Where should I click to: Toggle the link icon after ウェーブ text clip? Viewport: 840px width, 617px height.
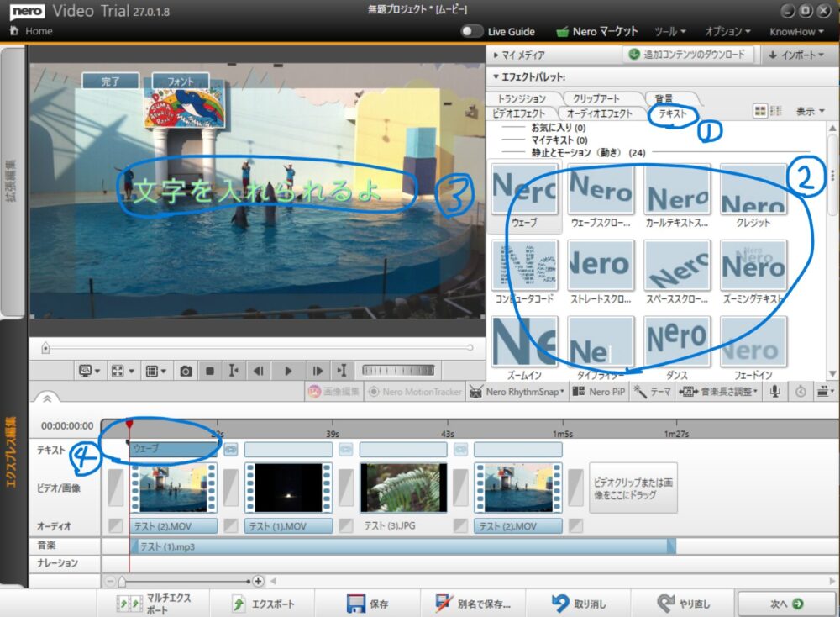[231, 449]
